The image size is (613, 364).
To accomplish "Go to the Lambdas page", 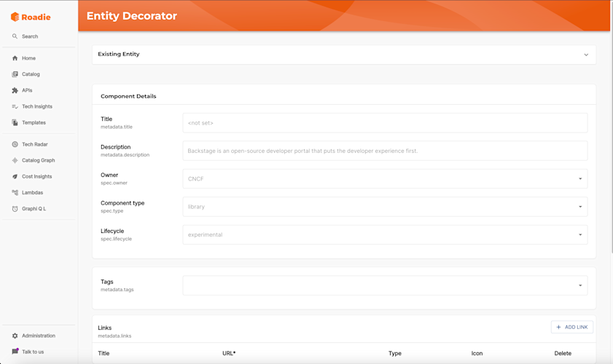I will coord(33,192).
